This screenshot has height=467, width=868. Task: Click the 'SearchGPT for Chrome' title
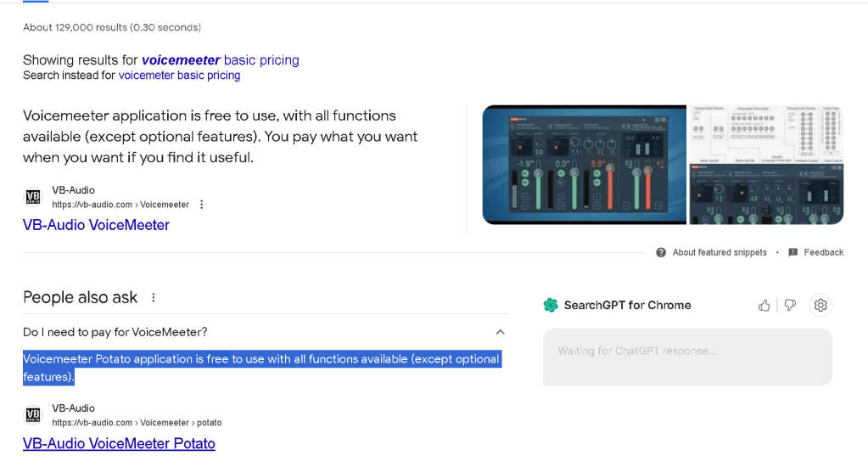[x=627, y=305]
